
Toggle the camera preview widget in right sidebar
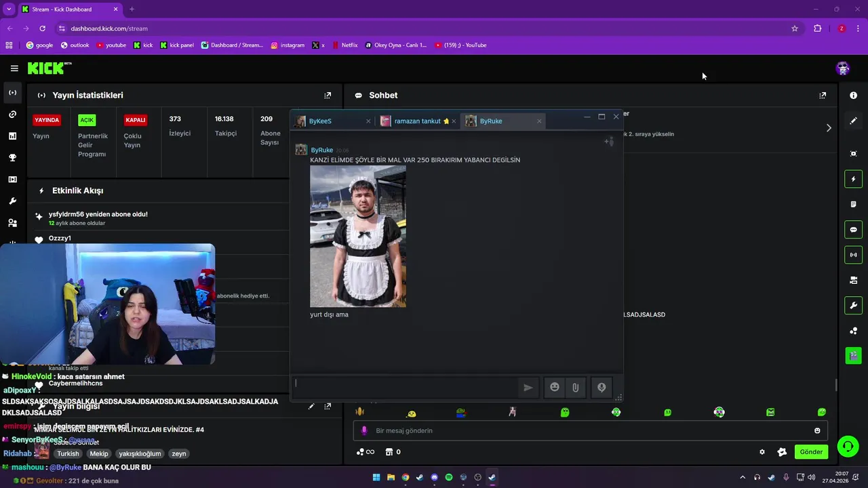(x=853, y=280)
